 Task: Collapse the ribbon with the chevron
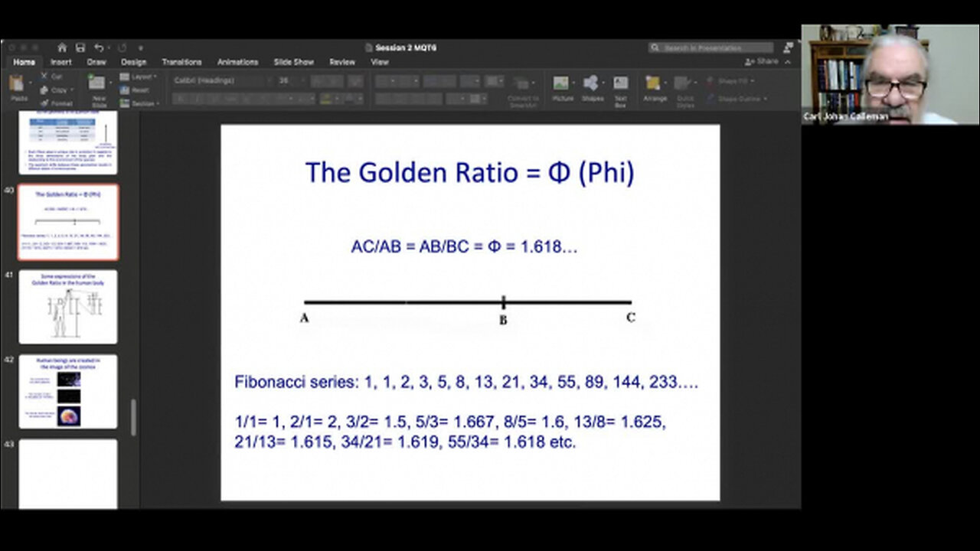pos(788,62)
